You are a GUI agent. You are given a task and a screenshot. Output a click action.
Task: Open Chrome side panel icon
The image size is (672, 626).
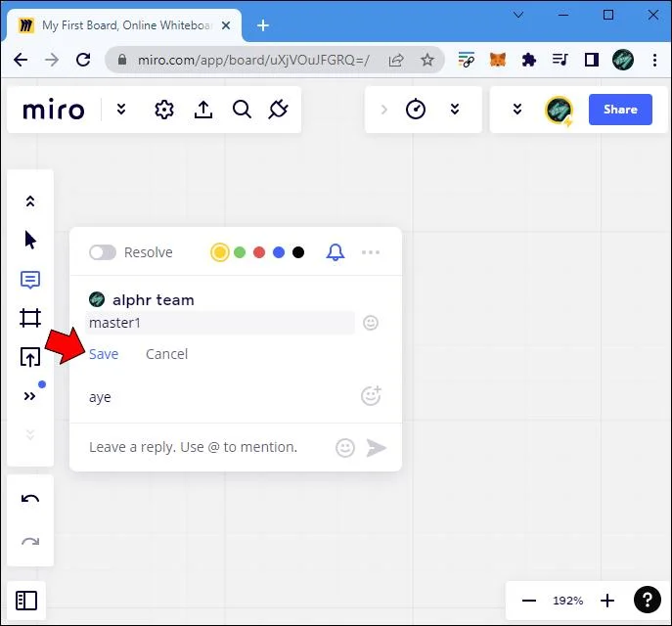click(592, 60)
